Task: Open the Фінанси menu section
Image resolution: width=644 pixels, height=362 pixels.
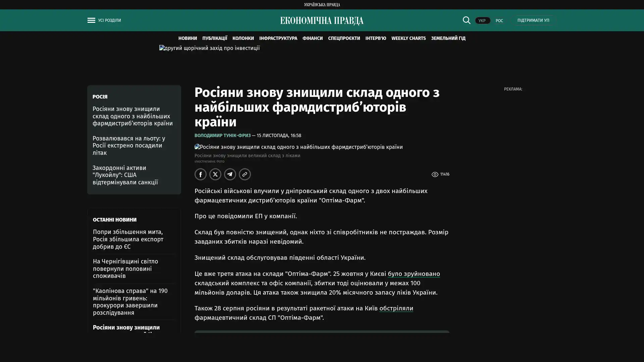Action: (312, 38)
